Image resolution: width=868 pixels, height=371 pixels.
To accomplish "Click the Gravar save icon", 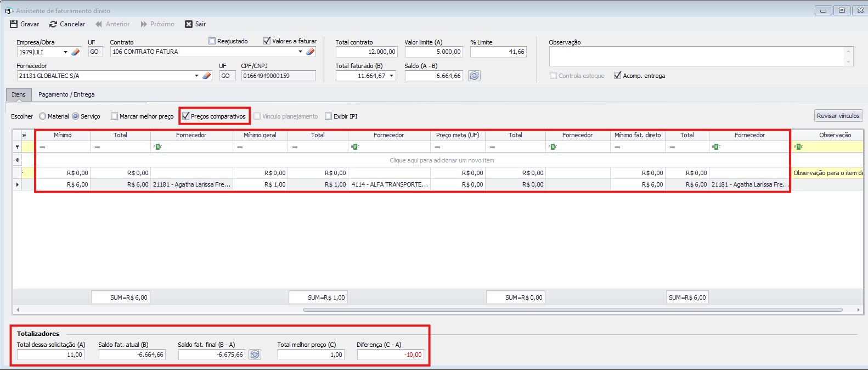I will click(x=14, y=24).
